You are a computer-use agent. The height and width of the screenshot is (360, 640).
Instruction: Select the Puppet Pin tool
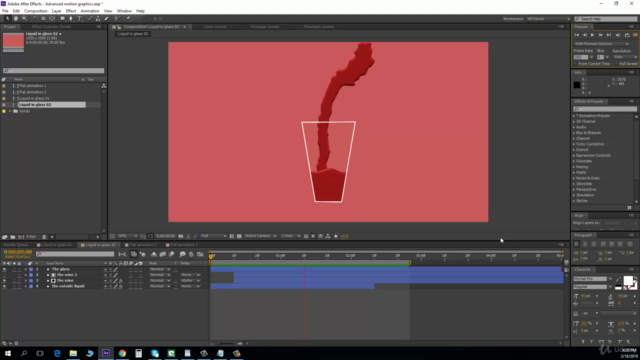128,18
